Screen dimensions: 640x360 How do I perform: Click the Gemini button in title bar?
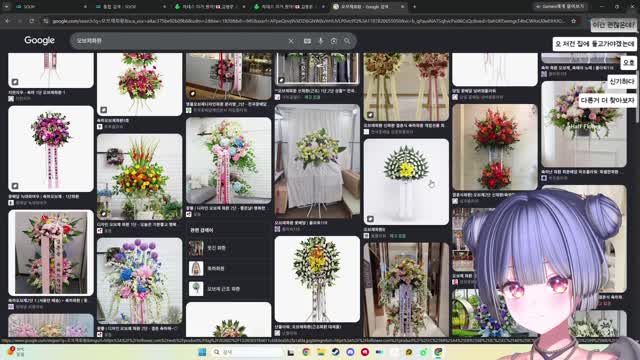560,7
